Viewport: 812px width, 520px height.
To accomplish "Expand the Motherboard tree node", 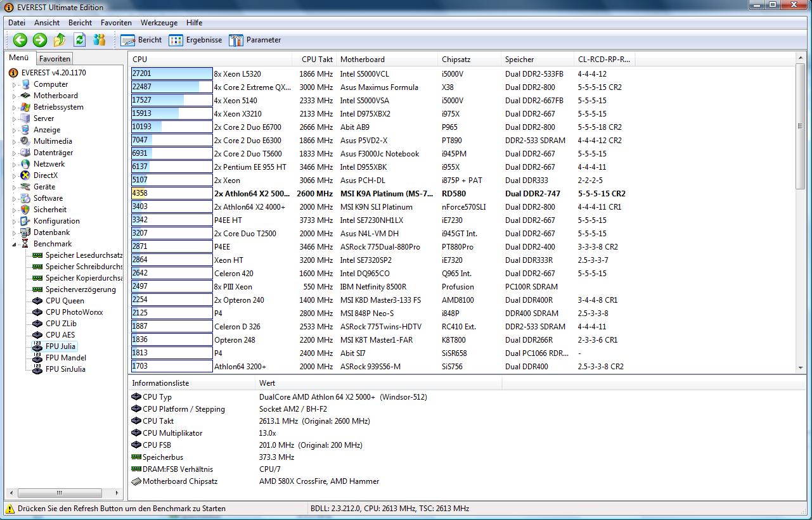I will 15,96.
